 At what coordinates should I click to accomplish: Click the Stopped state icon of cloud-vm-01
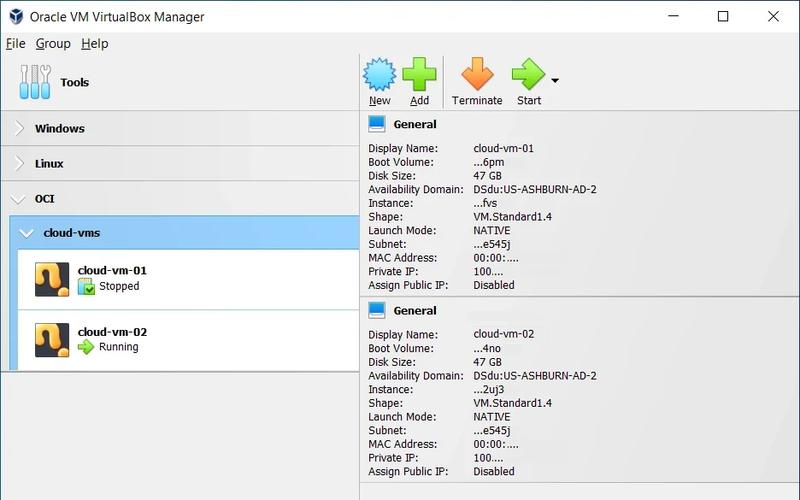click(86, 286)
